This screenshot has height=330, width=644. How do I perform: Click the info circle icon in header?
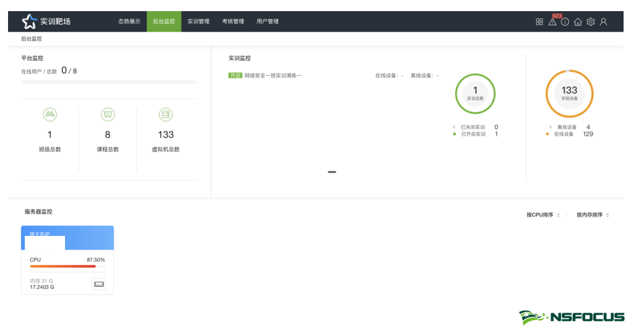click(565, 22)
